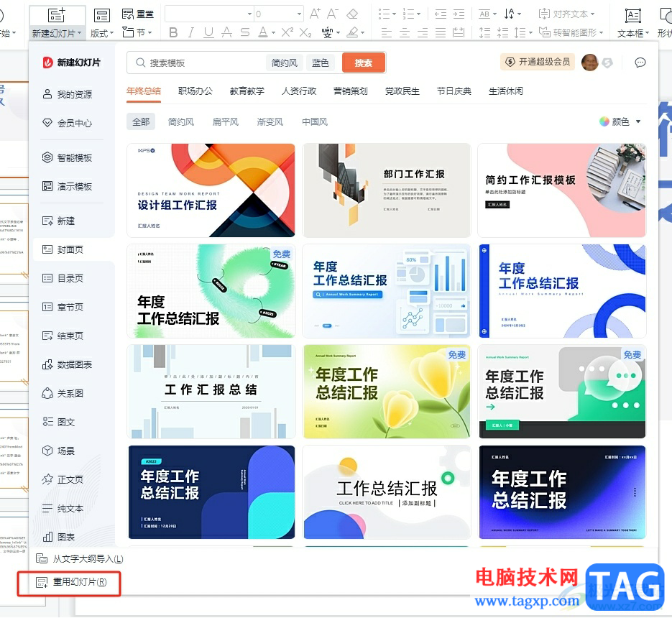Click the orange 搜索 search button
Screen dimensions: 672x618
pos(364,63)
